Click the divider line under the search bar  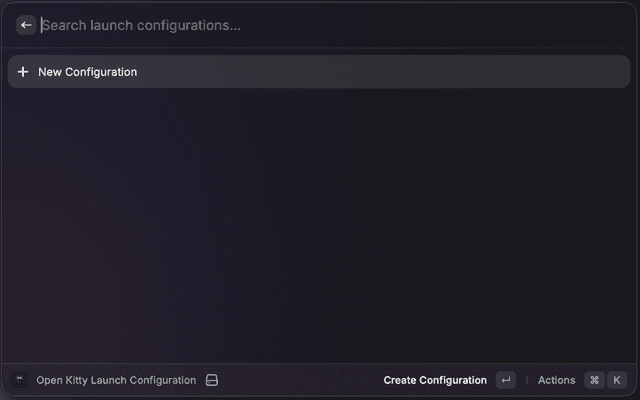320,48
